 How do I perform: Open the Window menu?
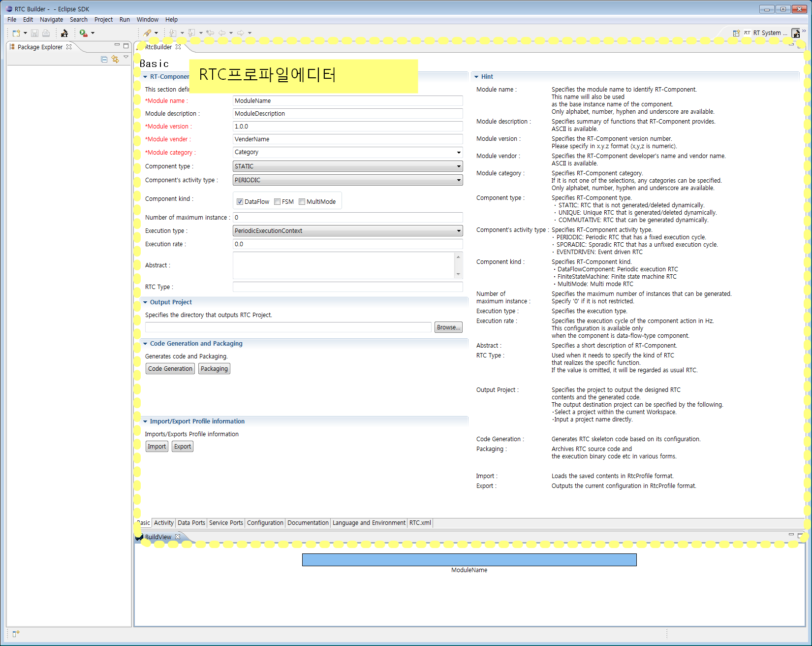(x=147, y=20)
